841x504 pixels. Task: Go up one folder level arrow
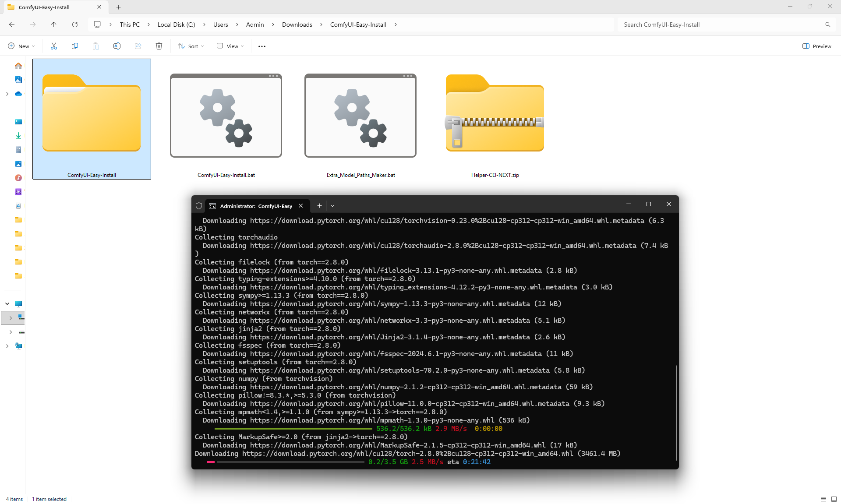(x=54, y=25)
